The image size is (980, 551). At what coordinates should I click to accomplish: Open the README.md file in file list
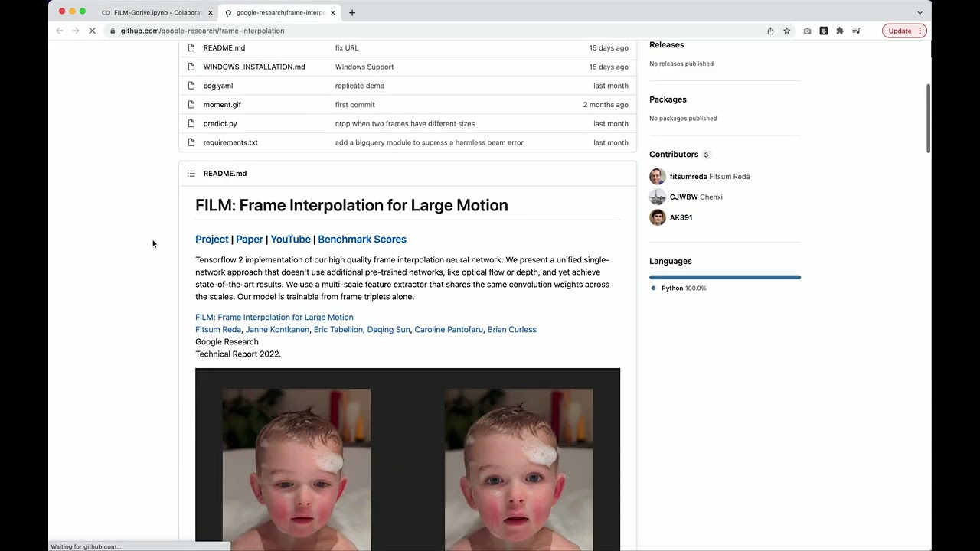224,47
